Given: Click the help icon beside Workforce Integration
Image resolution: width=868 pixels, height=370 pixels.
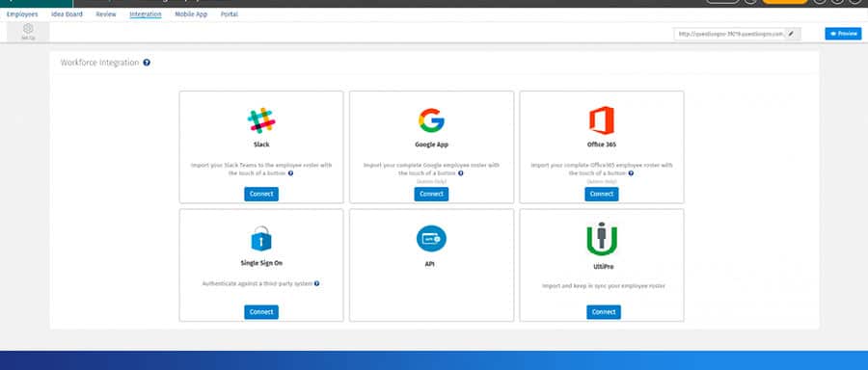Looking at the screenshot, I should tap(147, 63).
